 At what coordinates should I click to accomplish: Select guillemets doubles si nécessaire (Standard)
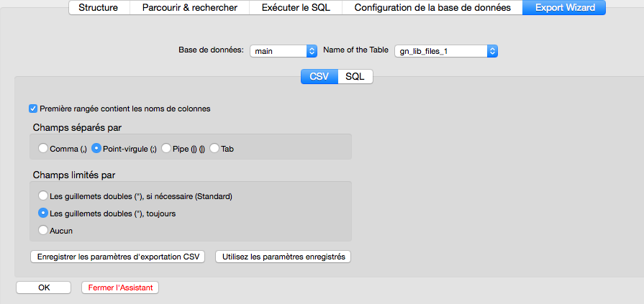pyautogui.click(x=43, y=195)
